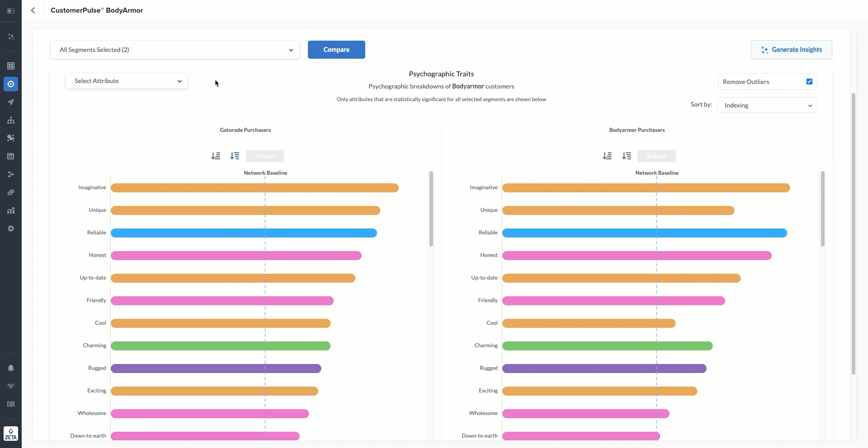Click the Gatorade Purchasers heading
The width and height of the screenshot is (868, 448).
click(245, 130)
